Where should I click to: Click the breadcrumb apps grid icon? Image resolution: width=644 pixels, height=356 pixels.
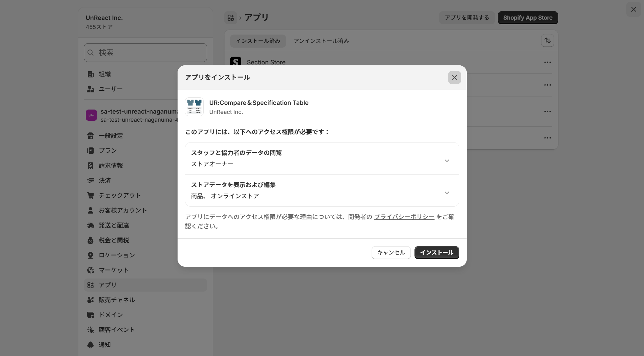(231, 18)
